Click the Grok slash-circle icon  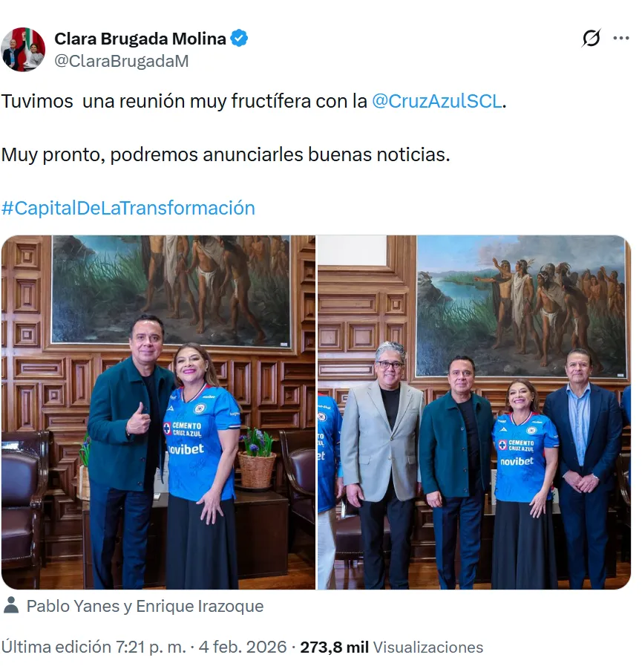point(591,38)
